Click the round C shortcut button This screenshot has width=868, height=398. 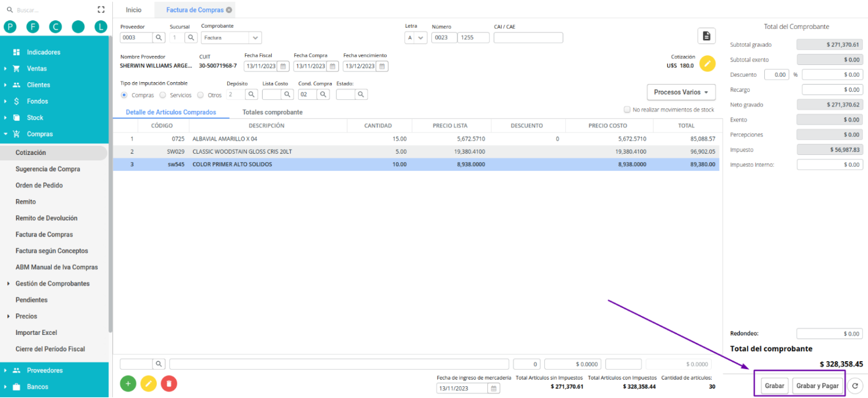(x=55, y=27)
